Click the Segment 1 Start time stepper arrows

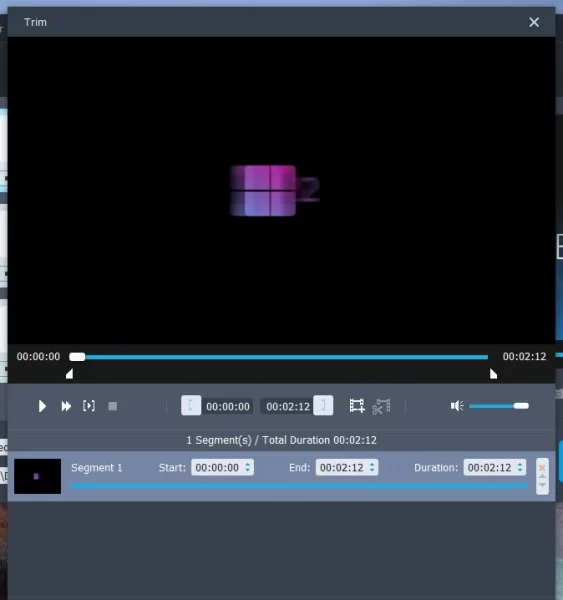pyautogui.click(x=248, y=467)
